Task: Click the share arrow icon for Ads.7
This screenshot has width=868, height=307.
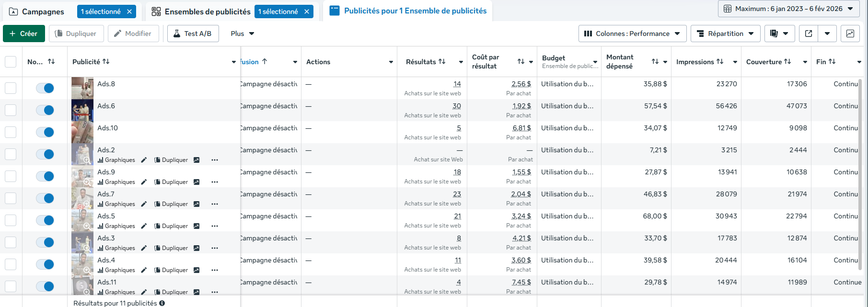Action: coord(197,204)
